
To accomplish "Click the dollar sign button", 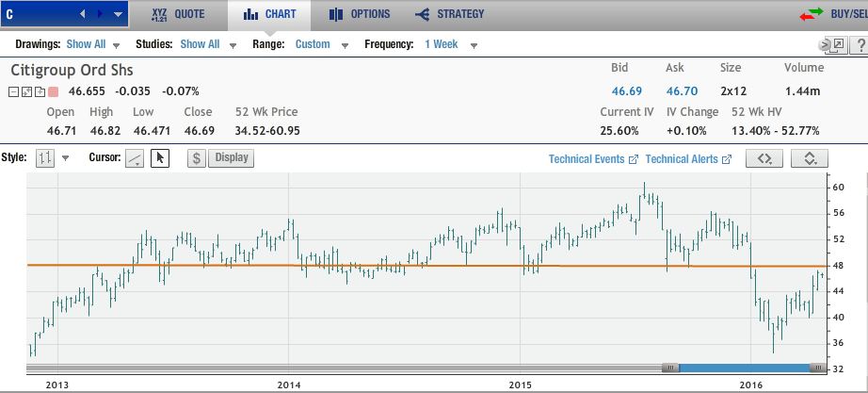I will (196, 158).
